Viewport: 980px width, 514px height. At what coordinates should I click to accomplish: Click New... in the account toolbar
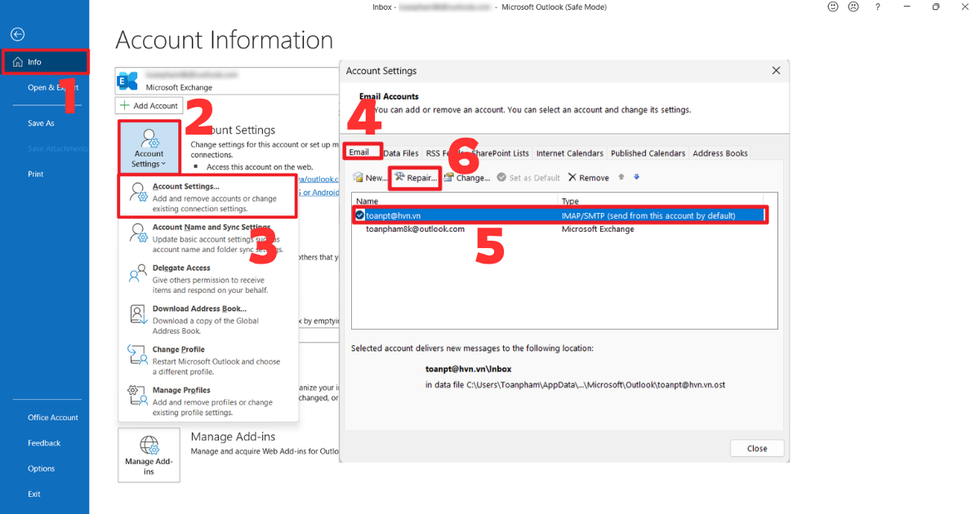click(370, 178)
